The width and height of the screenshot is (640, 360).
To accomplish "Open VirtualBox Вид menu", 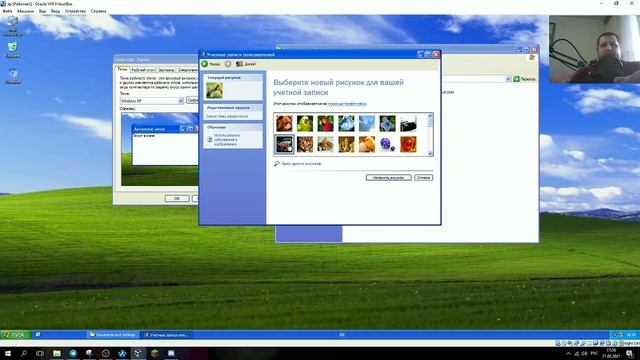I will (x=42, y=11).
